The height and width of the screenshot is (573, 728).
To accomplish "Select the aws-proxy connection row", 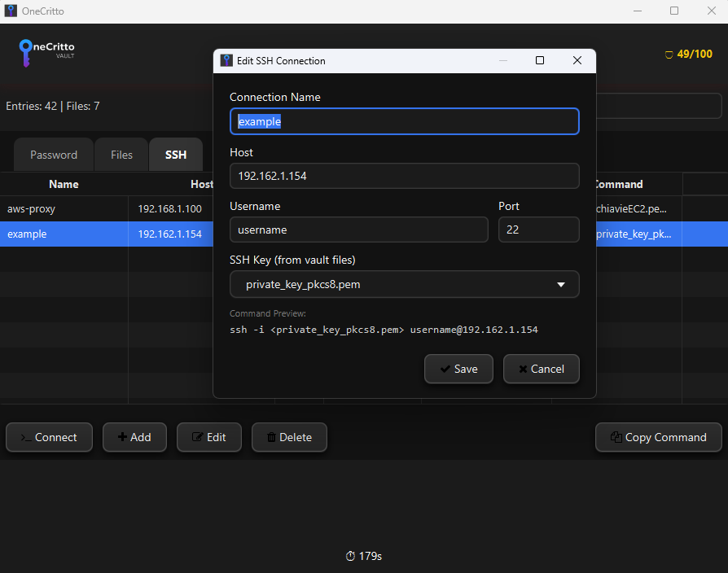I will pos(64,208).
